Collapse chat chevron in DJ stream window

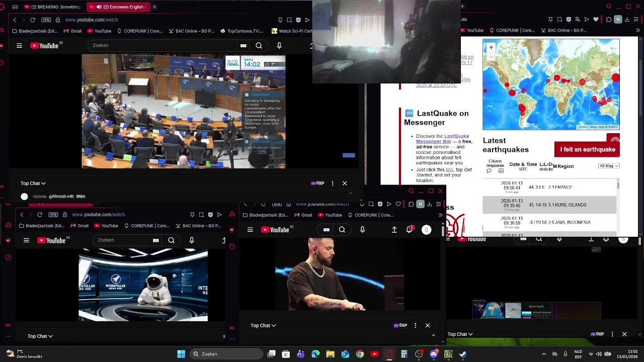pos(433,334)
